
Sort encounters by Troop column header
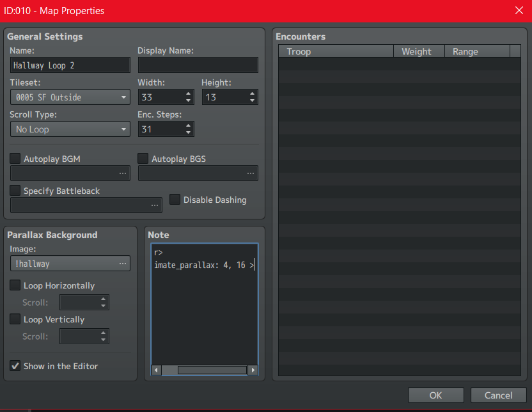click(336, 52)
